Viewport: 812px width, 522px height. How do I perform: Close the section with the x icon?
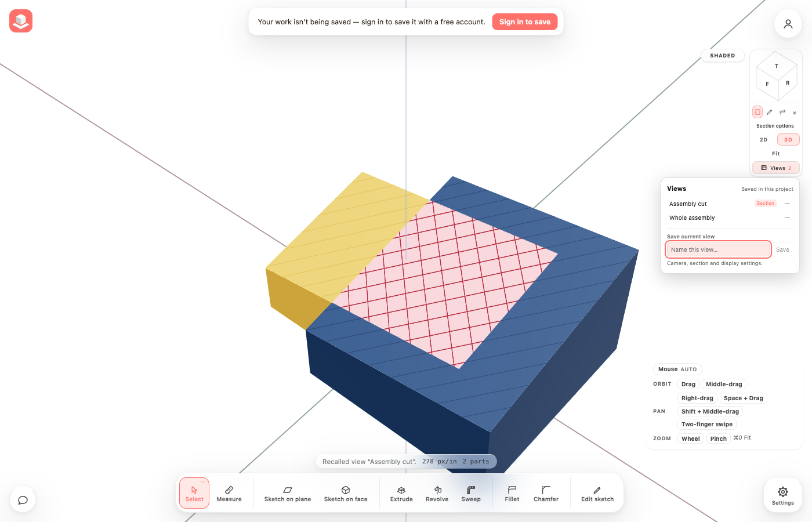point(795,113)
